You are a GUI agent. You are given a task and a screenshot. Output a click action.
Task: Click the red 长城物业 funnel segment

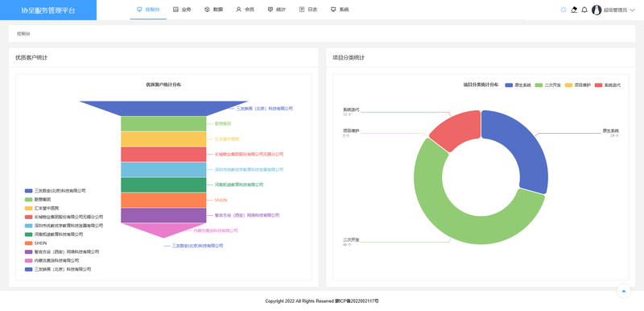click(x=163, y=154)
